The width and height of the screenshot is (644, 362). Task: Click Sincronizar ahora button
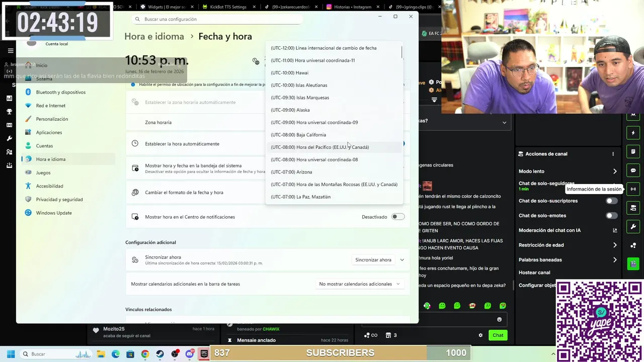pyautogui.click(x=373, y=260)
